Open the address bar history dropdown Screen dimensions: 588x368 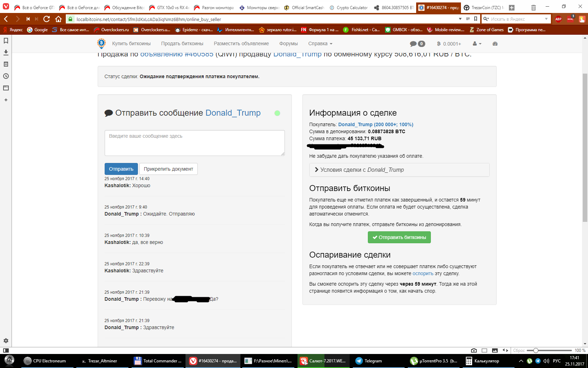point(460,19)
